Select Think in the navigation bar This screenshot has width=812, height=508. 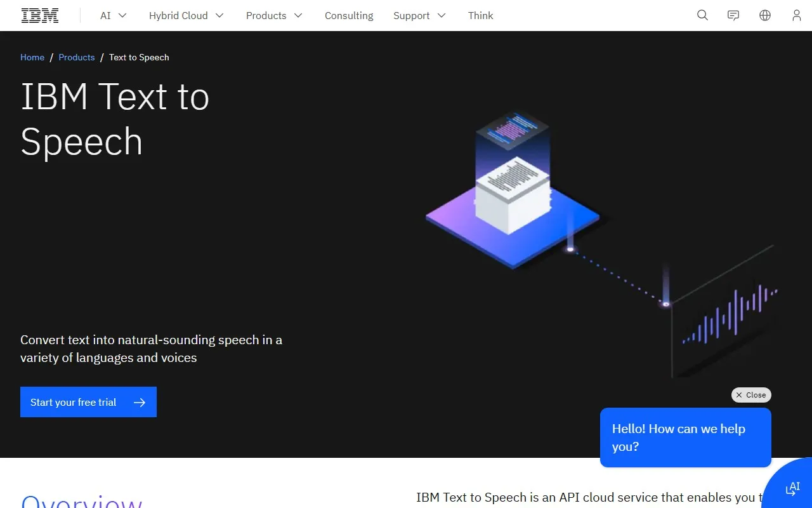[x=480, y=15]
